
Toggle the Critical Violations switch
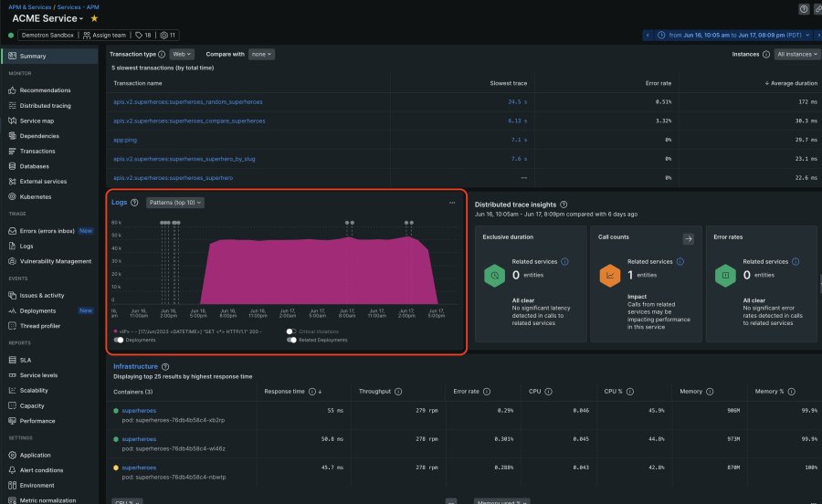coord(291,331)
